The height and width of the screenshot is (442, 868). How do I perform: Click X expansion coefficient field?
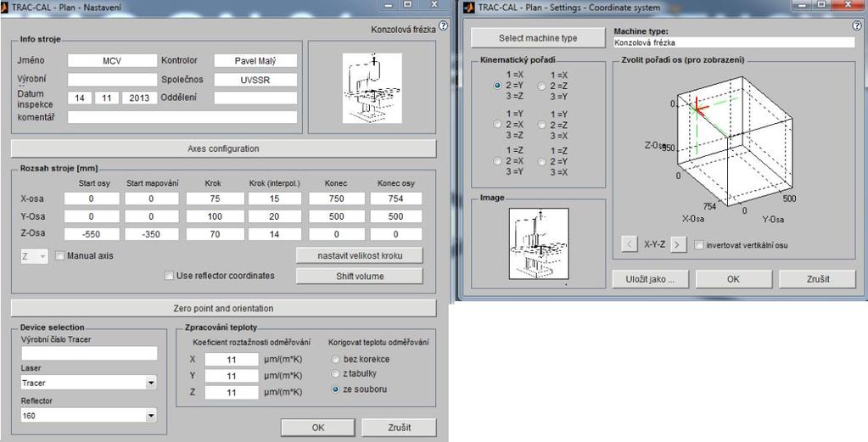pyautogui.click(x=232, y=360)
